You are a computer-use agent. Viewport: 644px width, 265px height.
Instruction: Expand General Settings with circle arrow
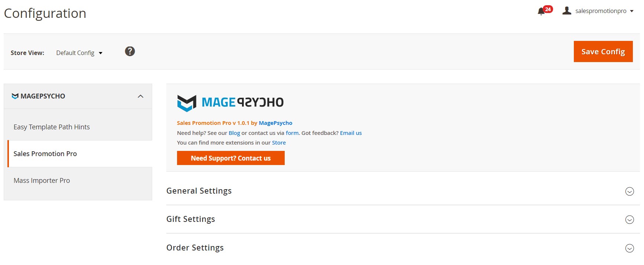point(630,191)
